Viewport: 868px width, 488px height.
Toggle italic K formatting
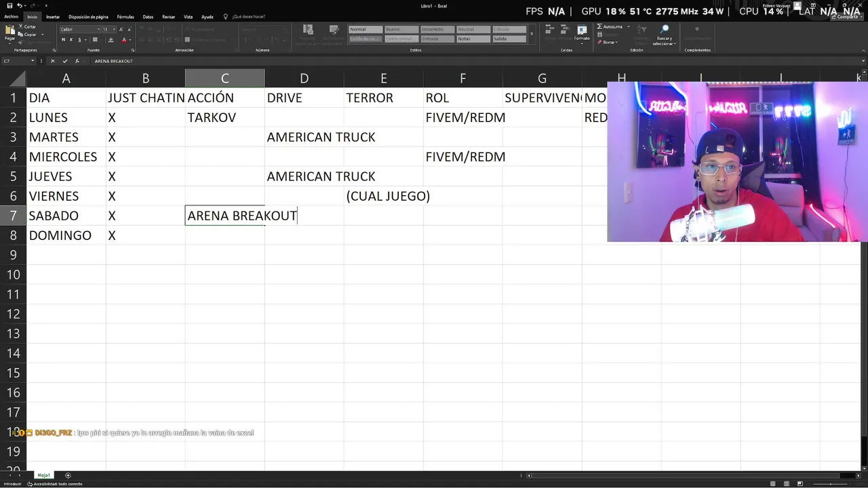point(71,40)
